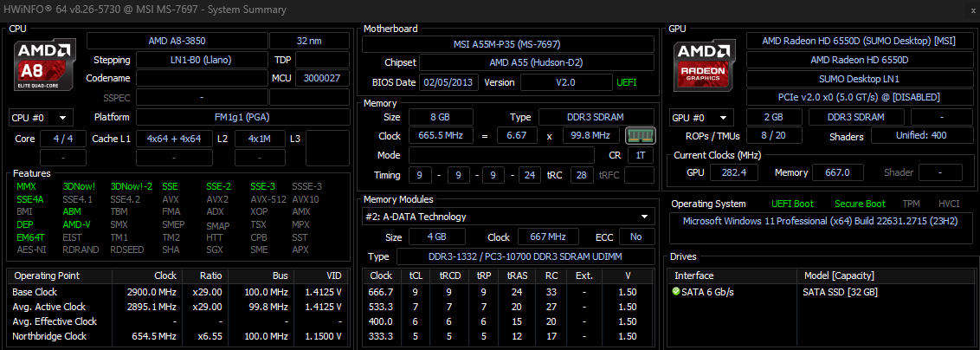Click the memory size '8 GB'
The width and height of the screenshot is (980, 350).
pyautogui.click(x=441, y=117)
